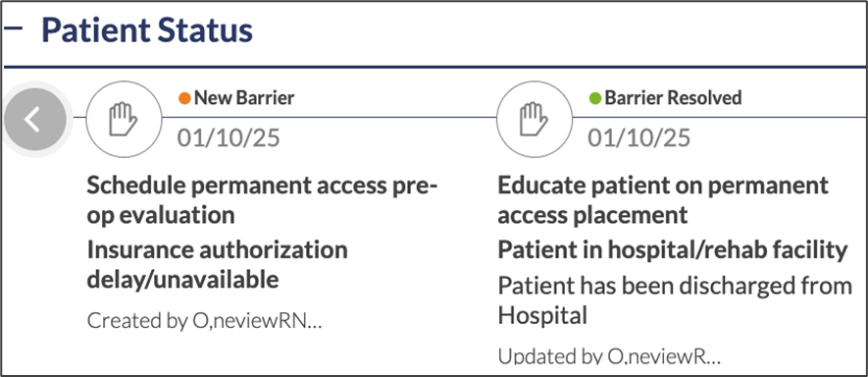Collapse the Patient Status section
868x377 pixels.
click(x=13, y=27)
